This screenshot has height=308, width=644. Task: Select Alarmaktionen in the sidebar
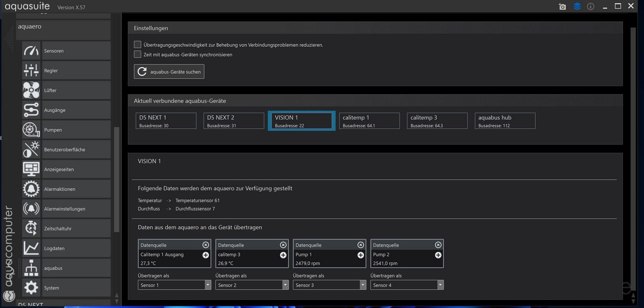tap(76, 189)
